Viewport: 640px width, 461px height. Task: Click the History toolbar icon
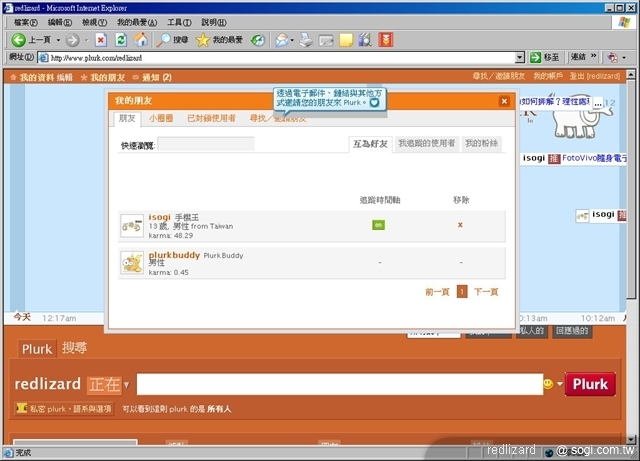(258, 40)
